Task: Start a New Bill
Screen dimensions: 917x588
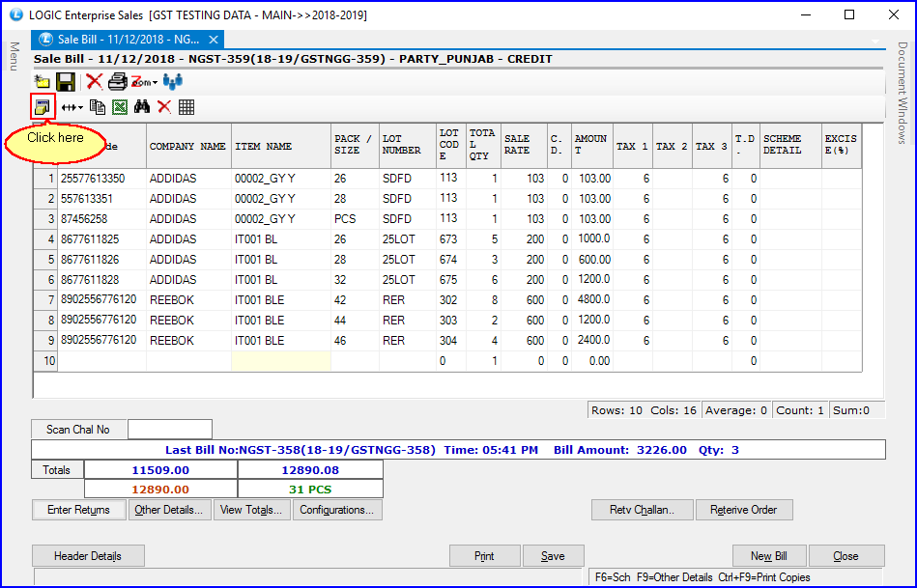Action: pyautogui.click(x=769, y=556)
